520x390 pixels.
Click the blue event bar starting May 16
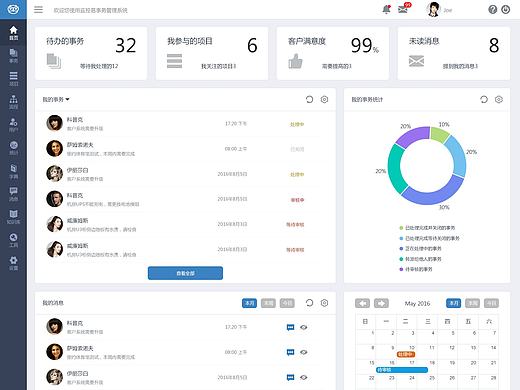point(402,370)
